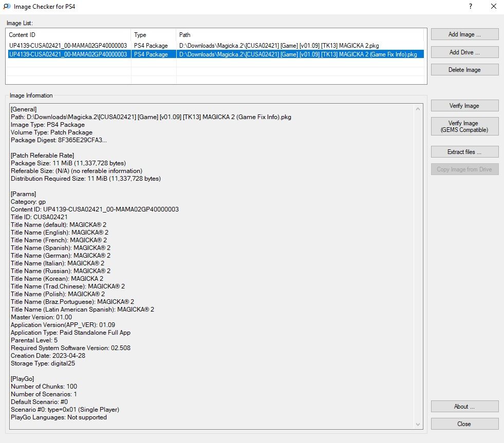
Task: Click the Category: gp line
Action: coord(28,202)
